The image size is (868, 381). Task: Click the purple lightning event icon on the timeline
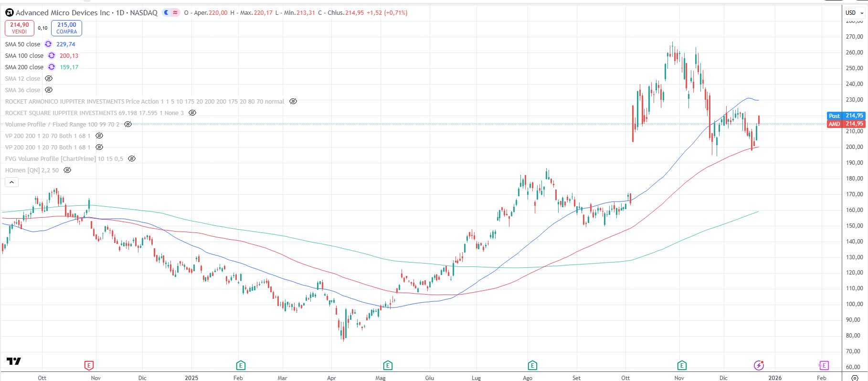point(759,366)
